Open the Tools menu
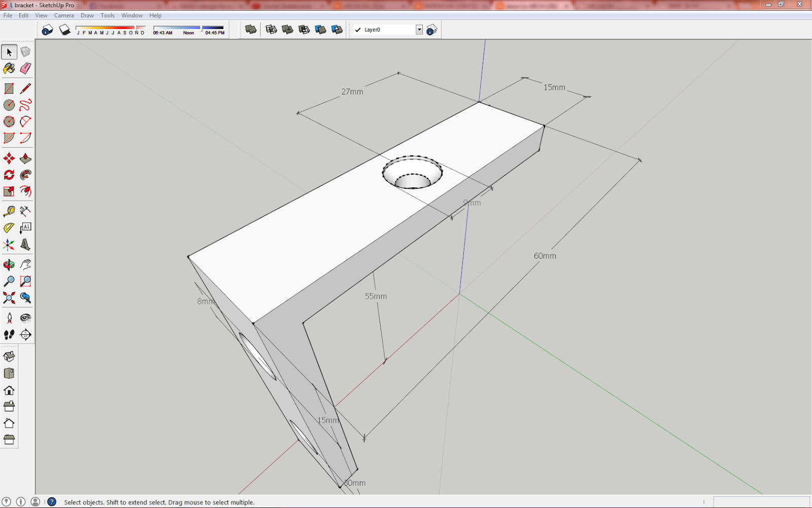Screen dimensions: 812x508 point(108,15)
